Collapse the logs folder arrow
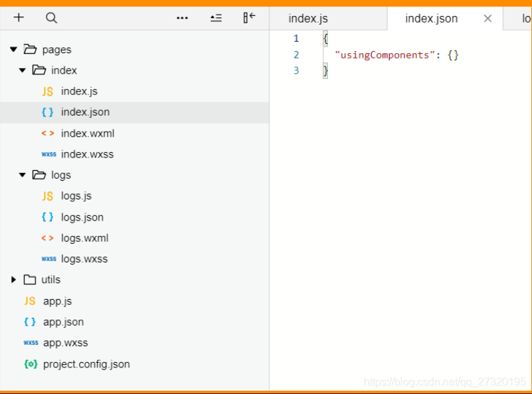This screenshot has height=394, width=532. [23, 175]
